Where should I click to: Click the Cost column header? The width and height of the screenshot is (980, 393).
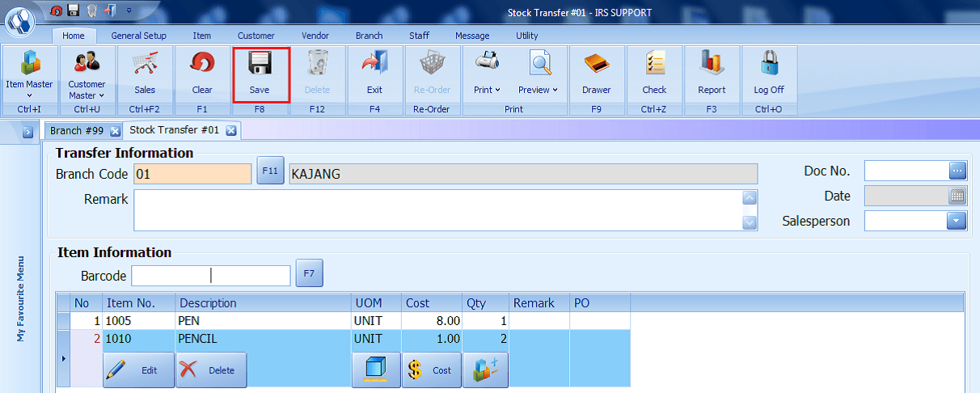433,303
